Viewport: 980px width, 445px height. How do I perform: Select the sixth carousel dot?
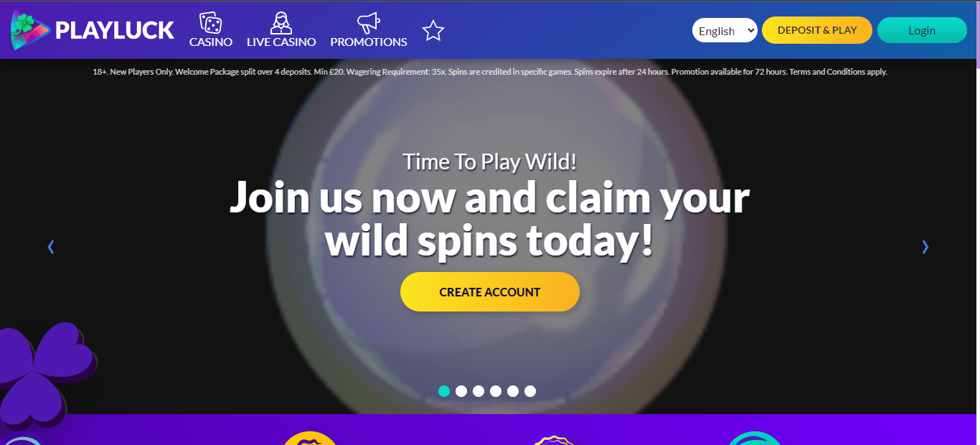click(x=530, y=391)
